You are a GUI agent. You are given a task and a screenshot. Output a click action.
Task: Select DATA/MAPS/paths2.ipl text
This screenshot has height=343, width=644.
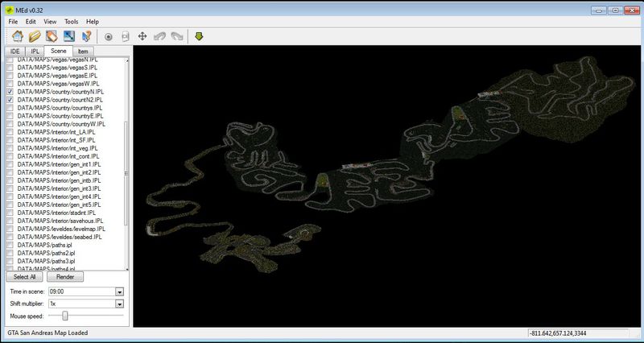pos(46,253)
